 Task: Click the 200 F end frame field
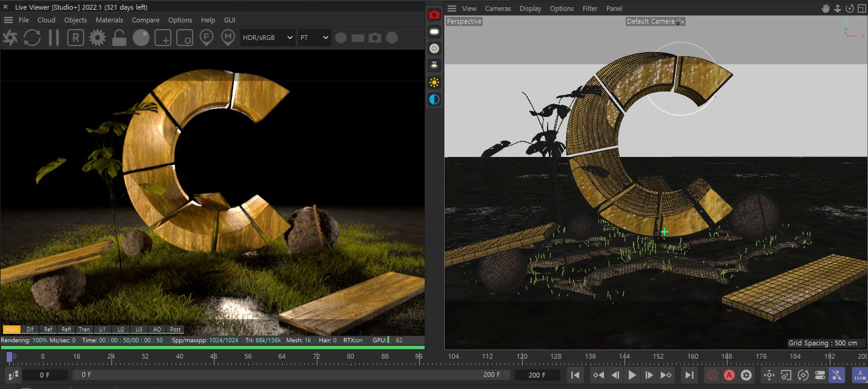(537, 375)
